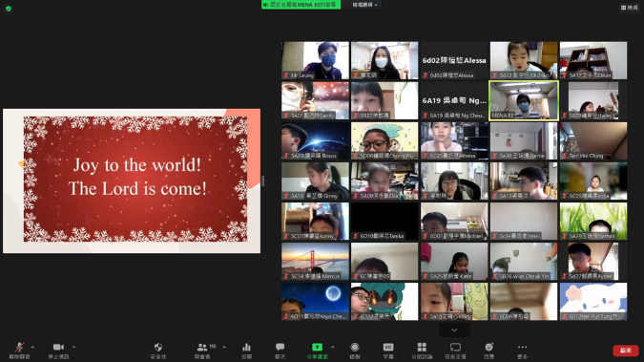
Task: Open the Participants panel
Action: point(202,351)
